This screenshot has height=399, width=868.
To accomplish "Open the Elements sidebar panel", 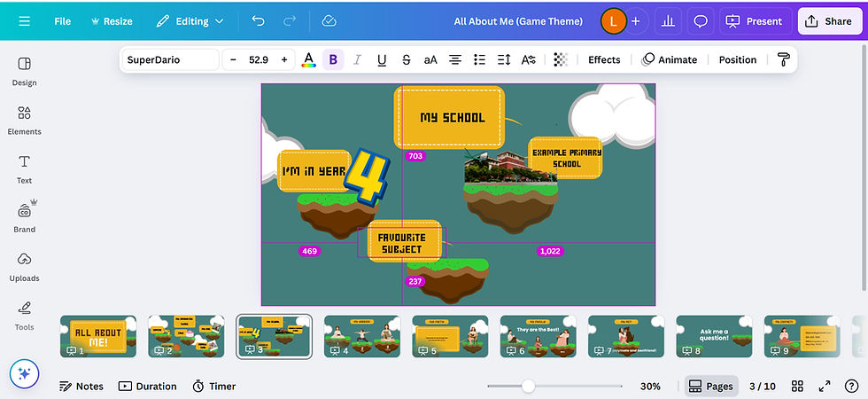I will pyautogui.click(x=25, y=121).
